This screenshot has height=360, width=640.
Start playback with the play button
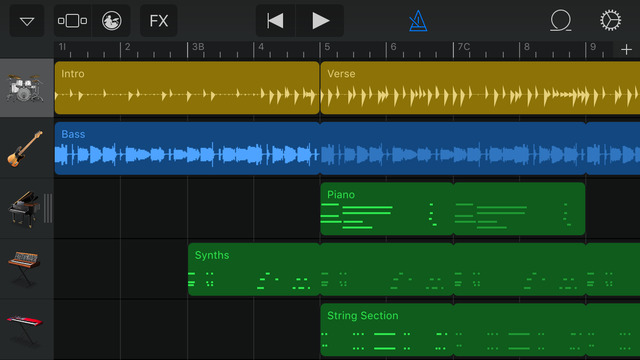[320, 21]
